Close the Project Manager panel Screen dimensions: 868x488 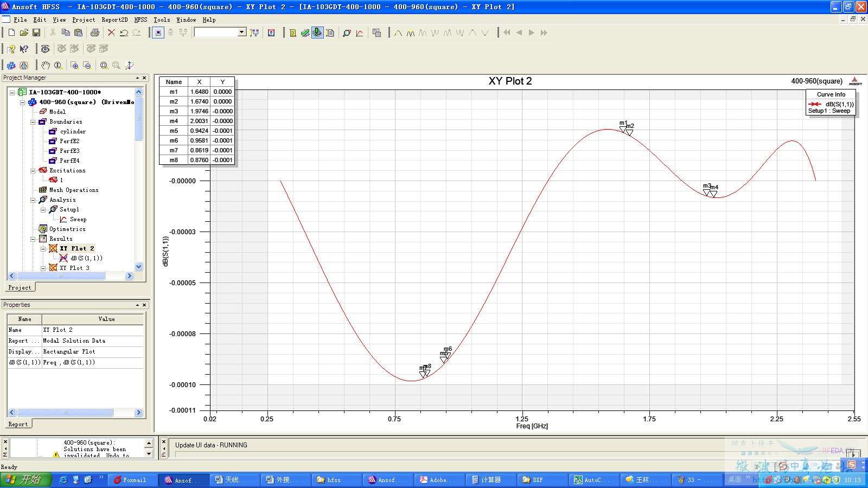[x=145, y=78]
